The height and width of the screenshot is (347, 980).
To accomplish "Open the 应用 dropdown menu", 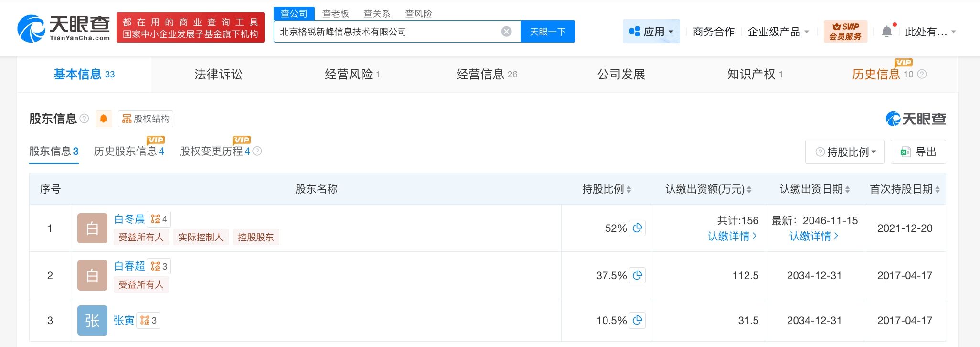I will 651,32.
